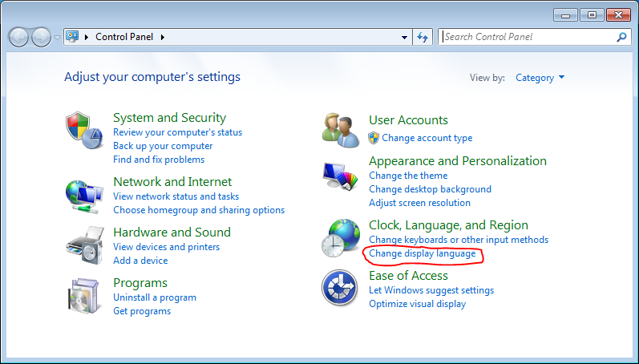
Task: Open the Programs category heading
Action: (x=140, y=282)
